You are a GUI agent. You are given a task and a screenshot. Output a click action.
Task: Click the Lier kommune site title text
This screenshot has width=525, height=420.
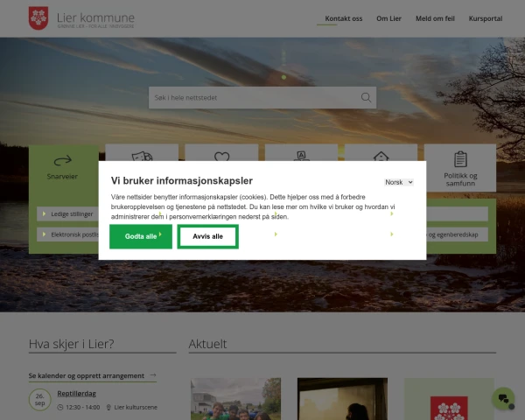tap(95, 17)
